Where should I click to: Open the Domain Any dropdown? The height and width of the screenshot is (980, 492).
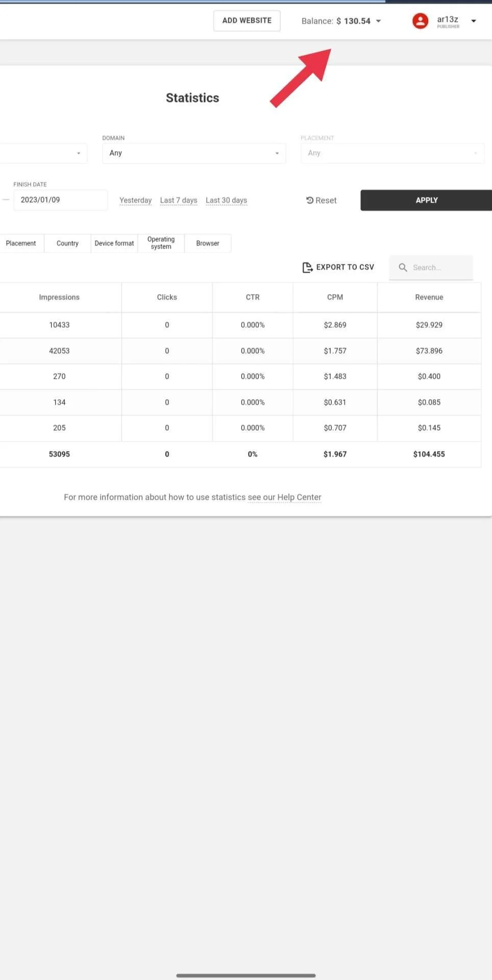pyautogui.click(x=194, y=153)
